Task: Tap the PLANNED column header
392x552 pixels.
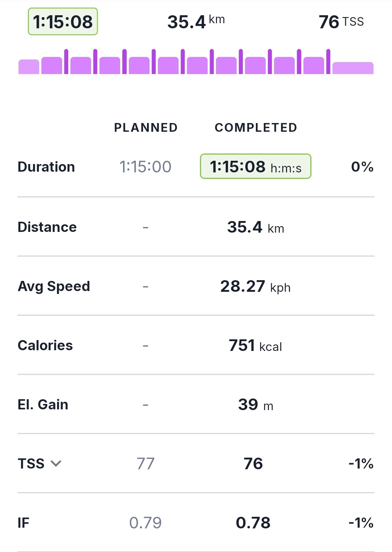Action: [146, 128]
